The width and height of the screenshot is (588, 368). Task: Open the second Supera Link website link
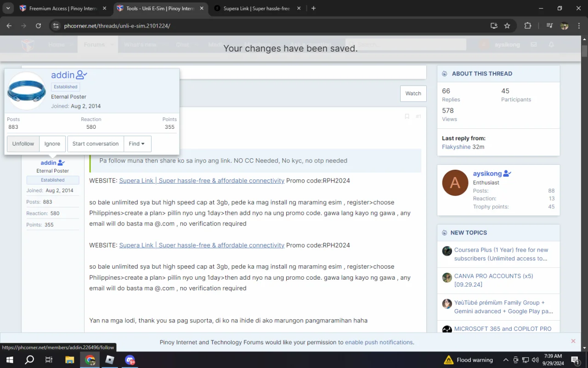[202, 245]
